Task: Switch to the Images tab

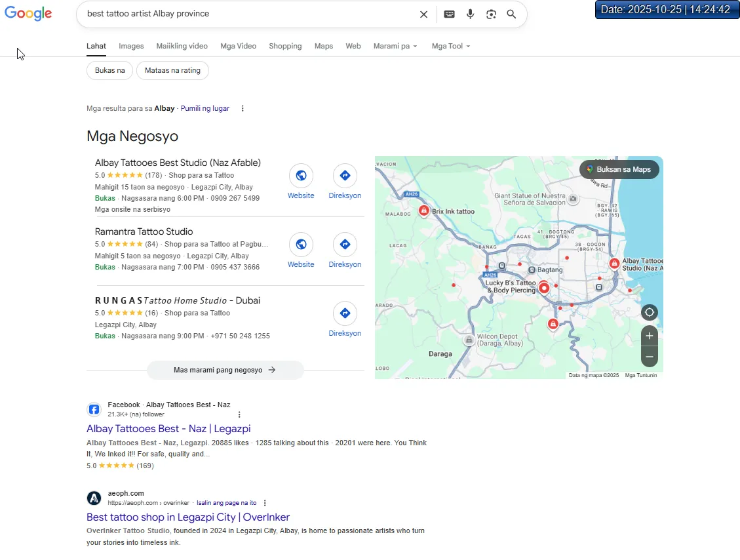Action: click(131, 47)
